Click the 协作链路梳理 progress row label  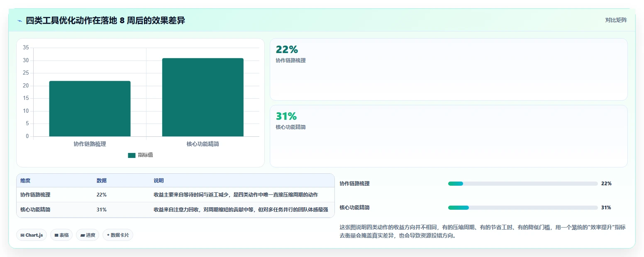[354, 184]
